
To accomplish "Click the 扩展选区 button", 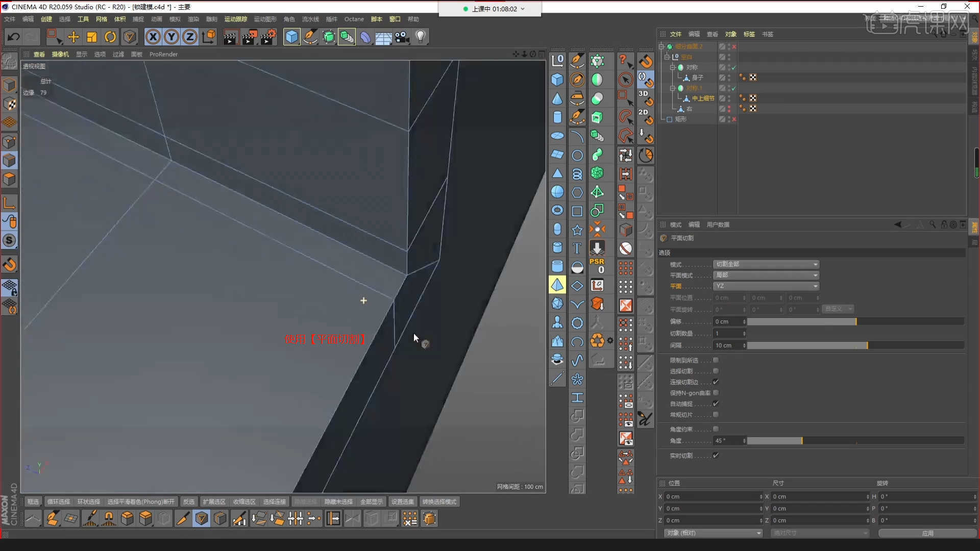I will [x=214, y=502].
